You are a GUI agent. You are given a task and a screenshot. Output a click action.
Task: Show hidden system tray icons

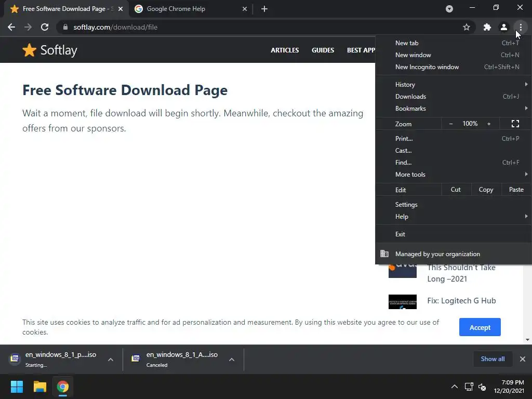454,387
